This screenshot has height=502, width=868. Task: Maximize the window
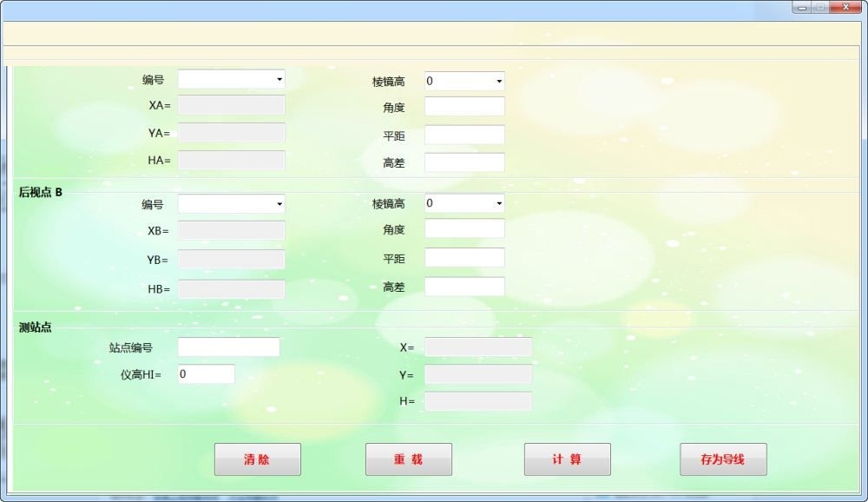[820, 7]
